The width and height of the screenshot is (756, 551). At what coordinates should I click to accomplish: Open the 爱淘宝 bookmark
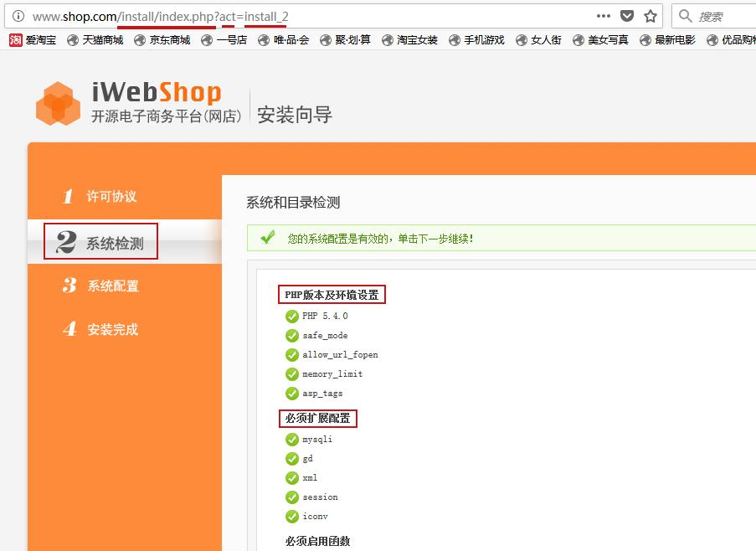point(33,40)
